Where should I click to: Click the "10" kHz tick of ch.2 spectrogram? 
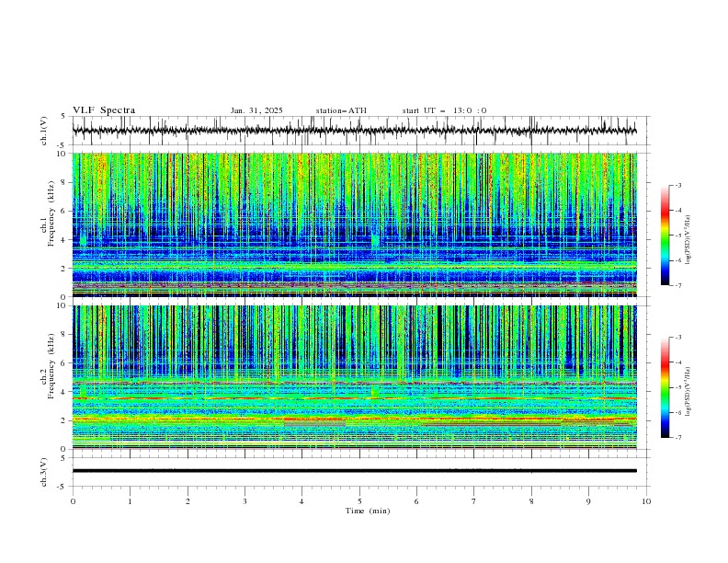point(62,305)
